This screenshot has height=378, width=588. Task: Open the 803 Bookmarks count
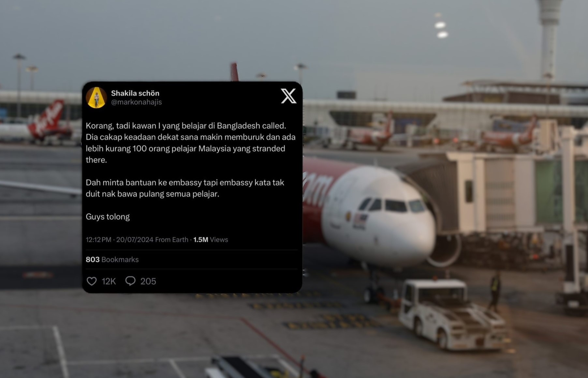click(112, 259)
